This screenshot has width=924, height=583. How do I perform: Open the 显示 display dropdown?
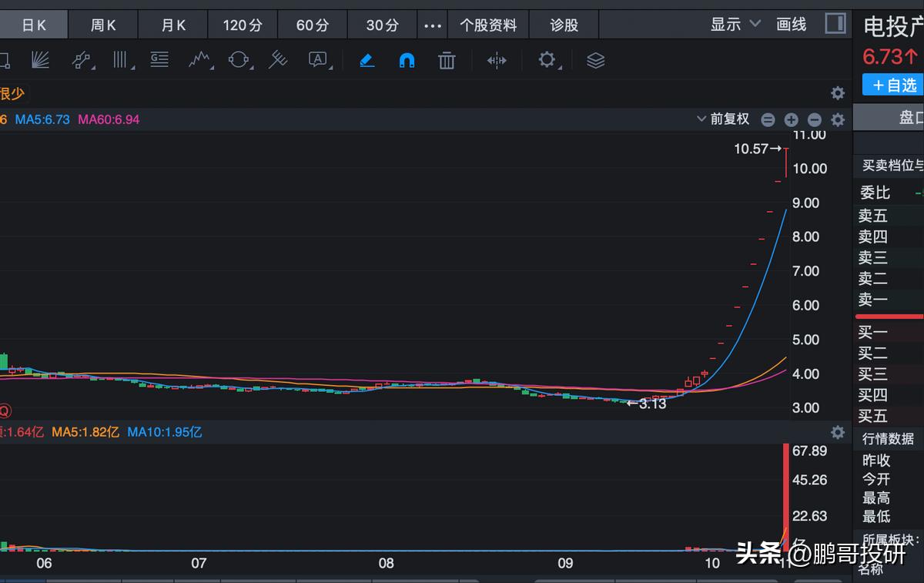tap(733, 24)
